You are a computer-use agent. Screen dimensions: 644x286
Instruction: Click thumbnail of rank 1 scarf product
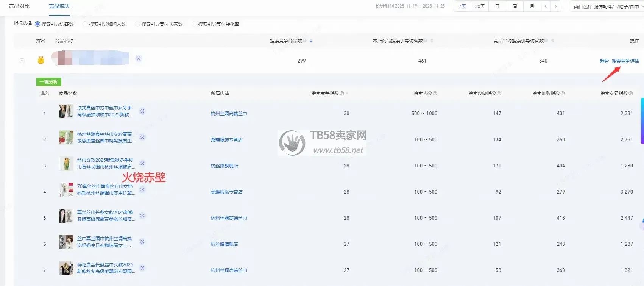pos(66,111)
